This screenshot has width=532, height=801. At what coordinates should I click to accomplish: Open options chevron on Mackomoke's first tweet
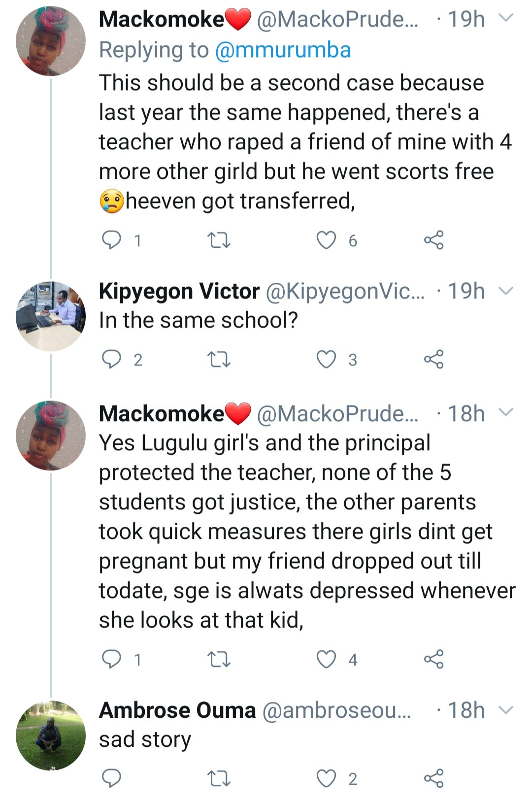[506, 19]
